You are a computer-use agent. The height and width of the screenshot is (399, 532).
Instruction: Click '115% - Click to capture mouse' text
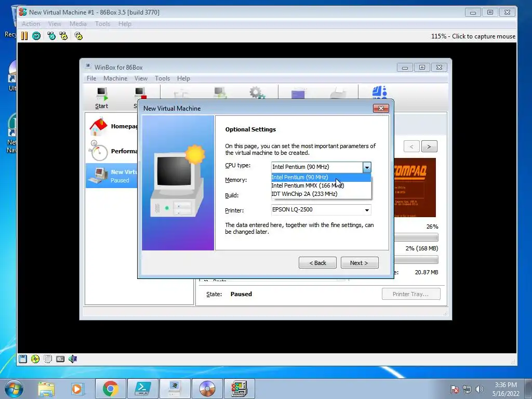tap(473, 36)
